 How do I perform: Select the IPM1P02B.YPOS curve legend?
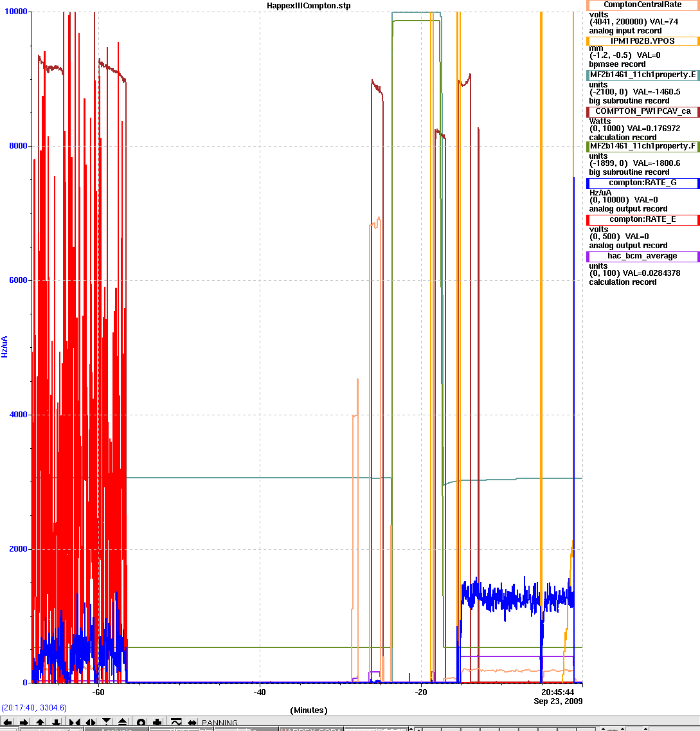(x=642, y=41)
